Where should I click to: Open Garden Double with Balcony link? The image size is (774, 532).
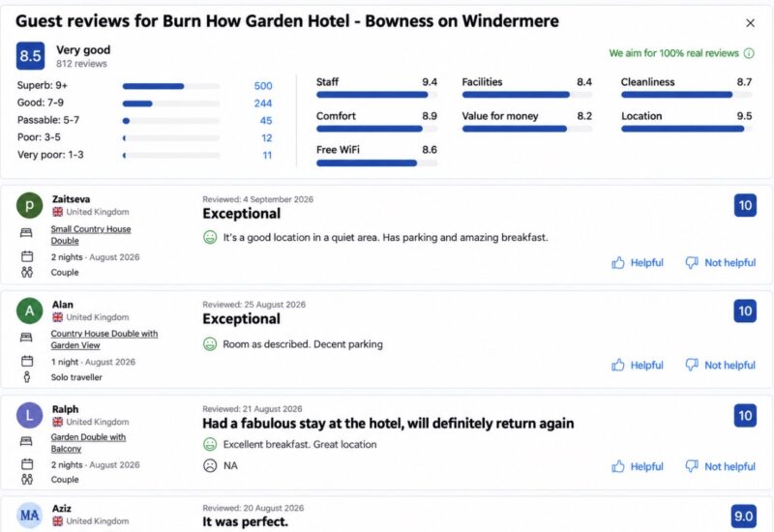[x=88, y=443]
